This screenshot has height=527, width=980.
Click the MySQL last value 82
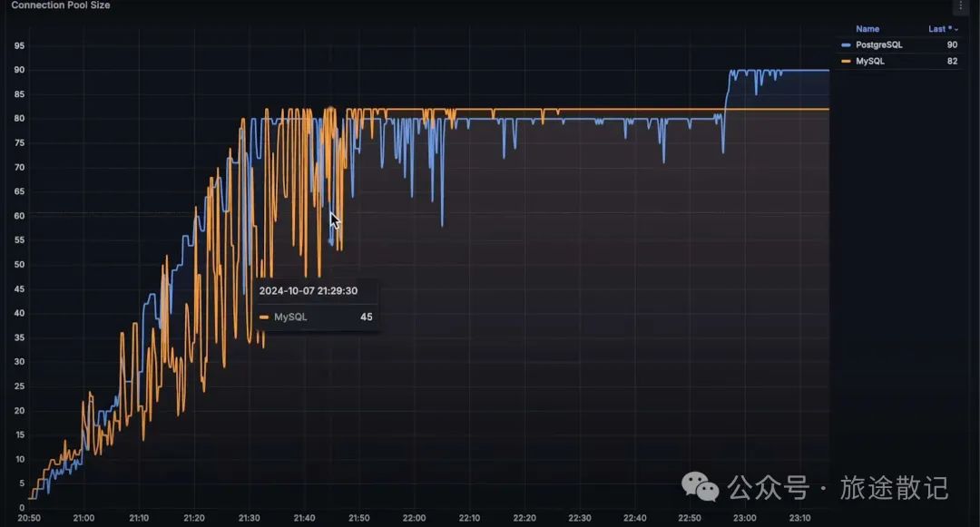point(951,61)
